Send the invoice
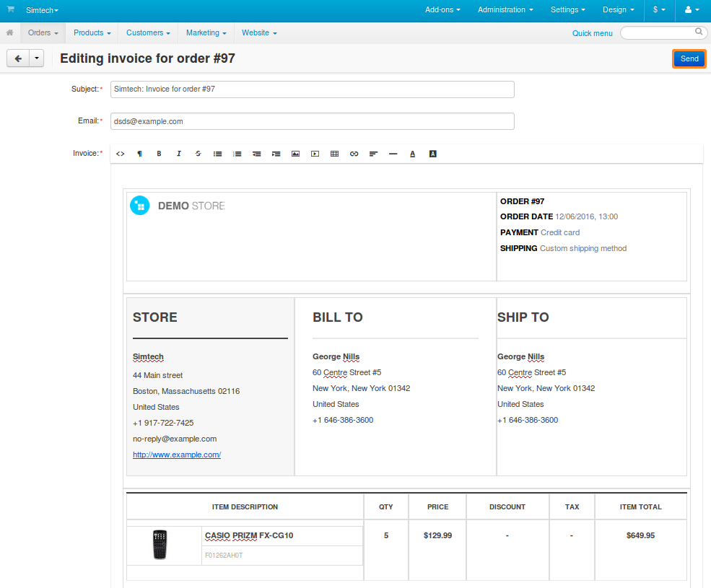 689,58
